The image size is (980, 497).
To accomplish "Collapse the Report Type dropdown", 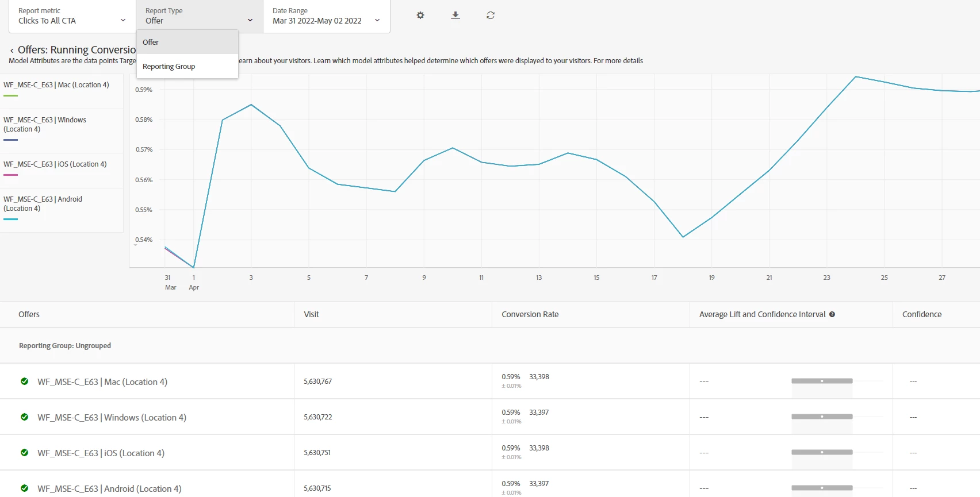I will pyautogui.click(x=199, y=16).
